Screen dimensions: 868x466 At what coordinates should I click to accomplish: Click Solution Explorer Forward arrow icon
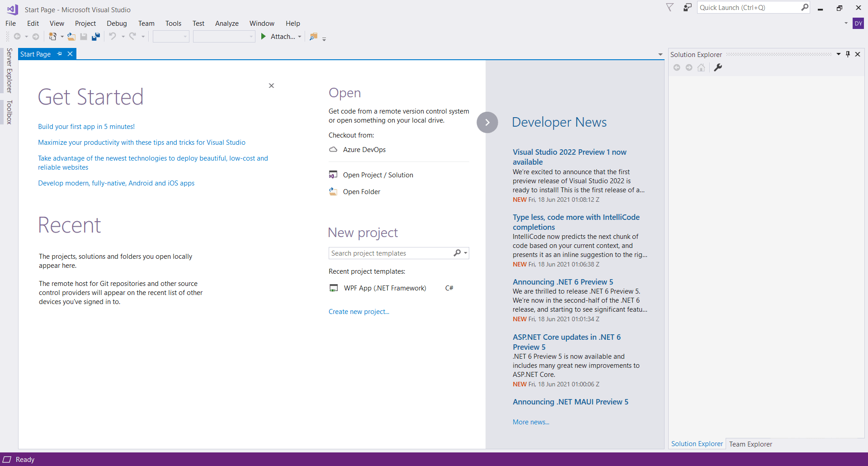coord(689,67)
